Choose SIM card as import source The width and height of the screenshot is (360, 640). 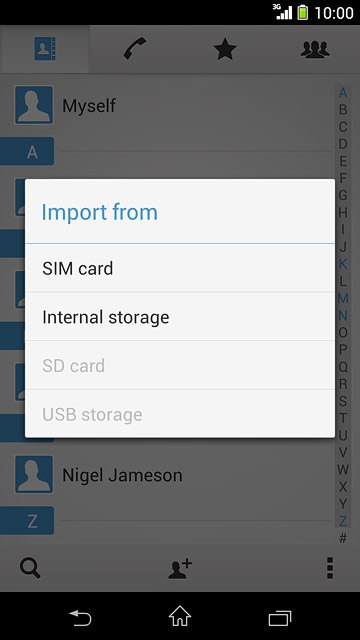click(180, 268)
